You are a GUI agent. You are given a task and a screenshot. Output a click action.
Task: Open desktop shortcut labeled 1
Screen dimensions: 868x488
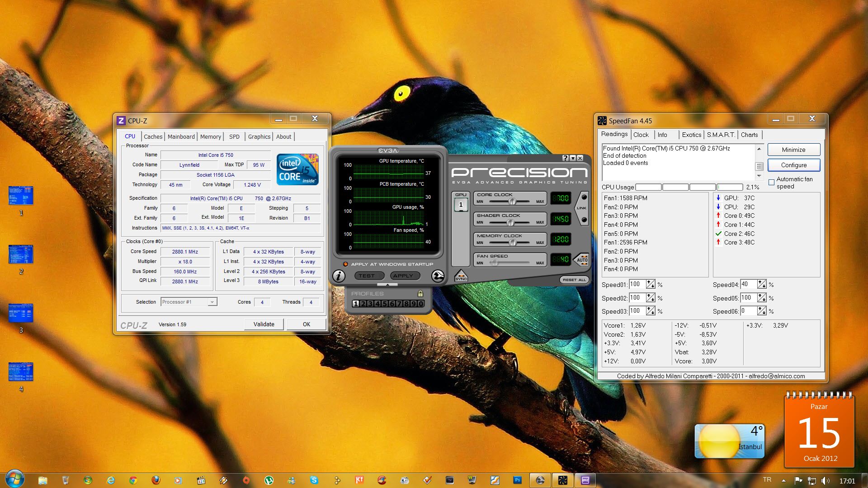[x=21, y=201]
